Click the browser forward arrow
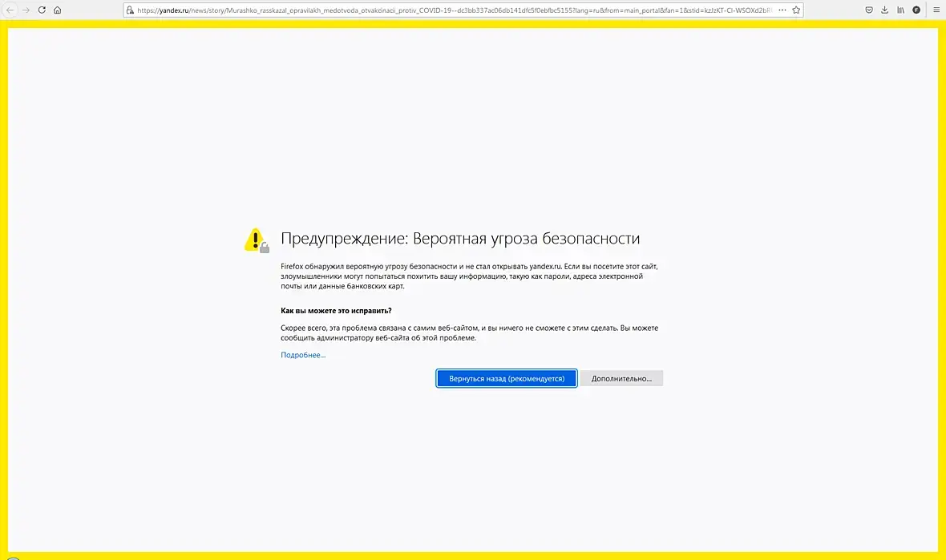 [x=26, y=10]
